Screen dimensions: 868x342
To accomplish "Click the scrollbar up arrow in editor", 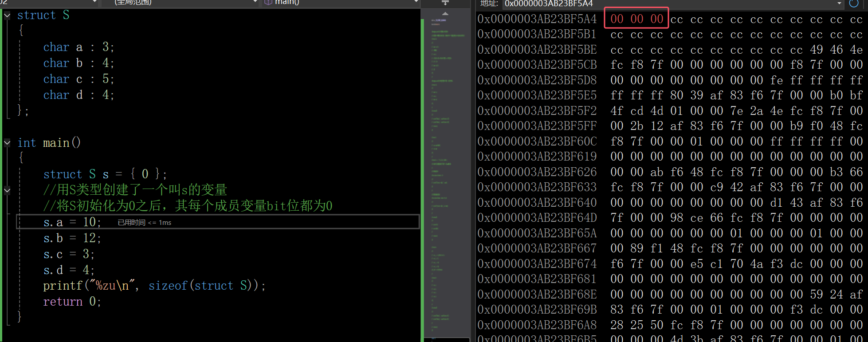I will 445,13.
